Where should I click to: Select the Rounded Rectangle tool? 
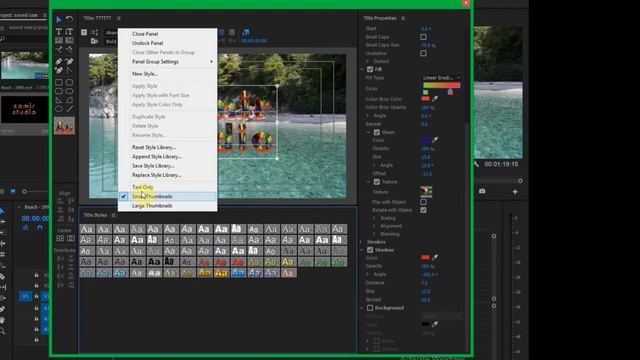pyautogui.click(x=69, y=91)
